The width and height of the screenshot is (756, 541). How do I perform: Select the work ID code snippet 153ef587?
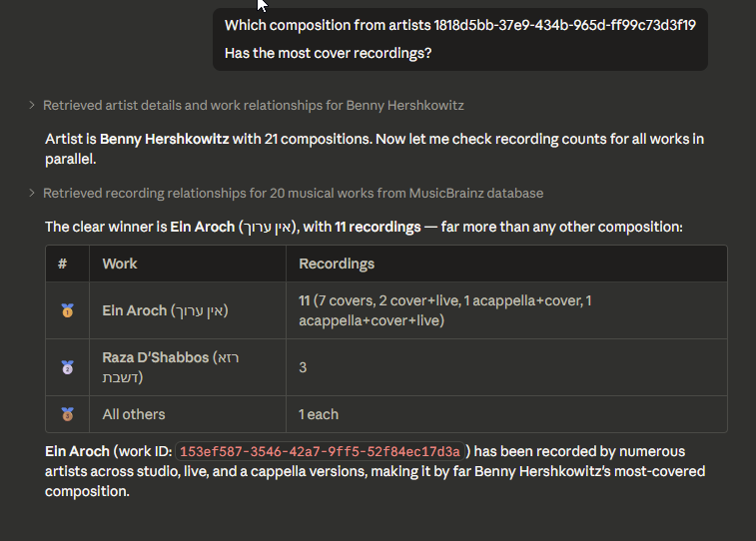click(x=321, y=452)
